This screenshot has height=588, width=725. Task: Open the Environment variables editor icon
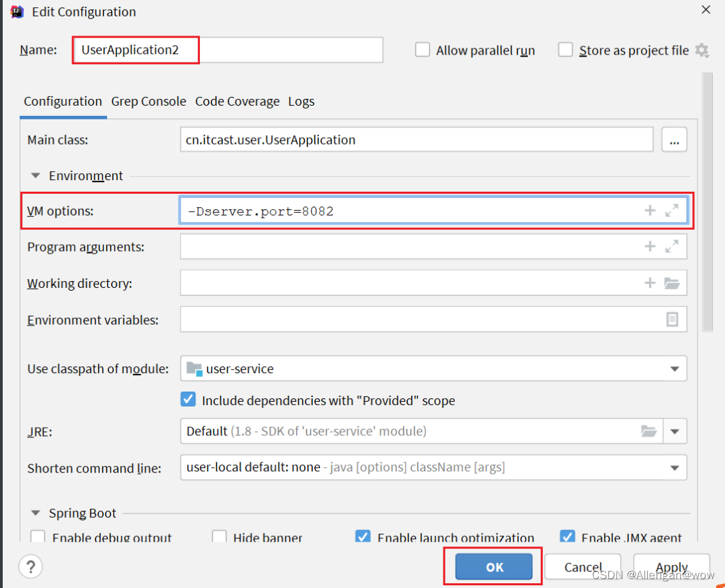(672, 319)
